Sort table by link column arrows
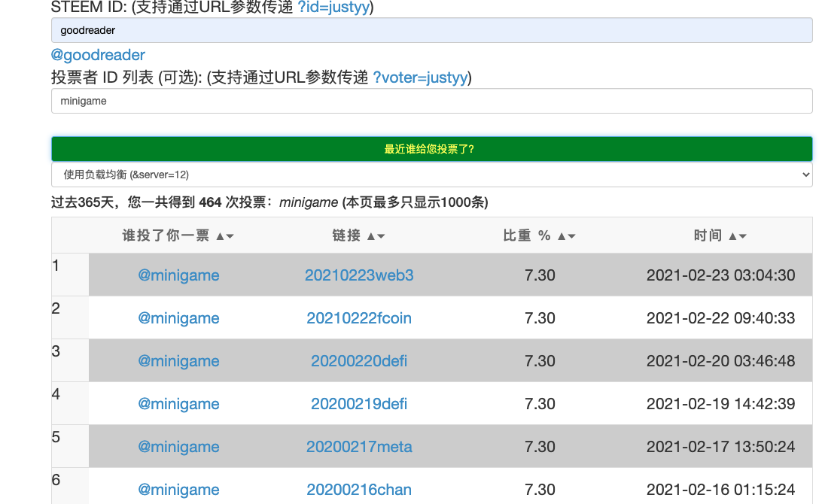Viewport: 825px width, 504px height. point(376,236)
